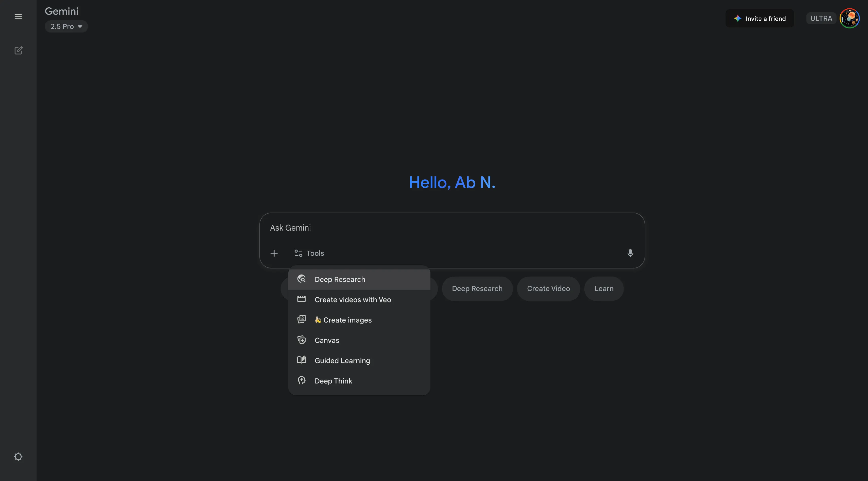Open Settings via the gear icon

18,456
